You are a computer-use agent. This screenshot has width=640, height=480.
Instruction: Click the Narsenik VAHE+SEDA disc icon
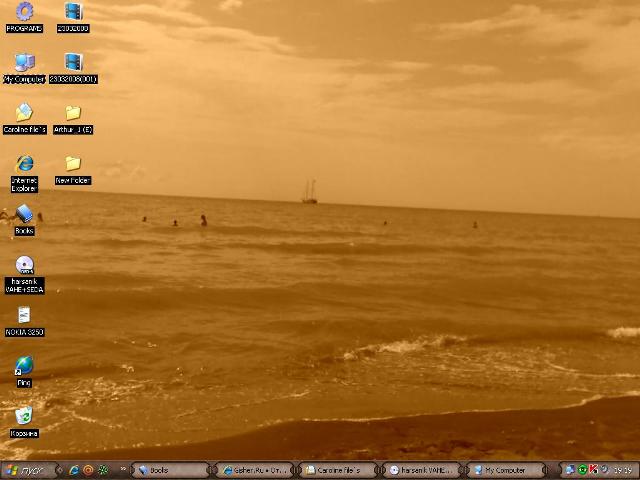[x=24, y=266]
